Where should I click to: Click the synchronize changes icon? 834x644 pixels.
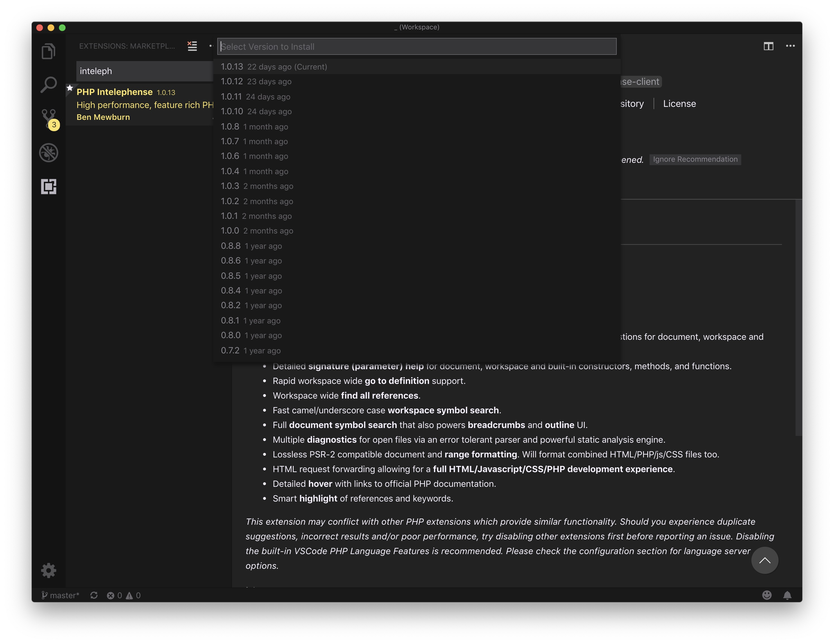pos(94,595)
